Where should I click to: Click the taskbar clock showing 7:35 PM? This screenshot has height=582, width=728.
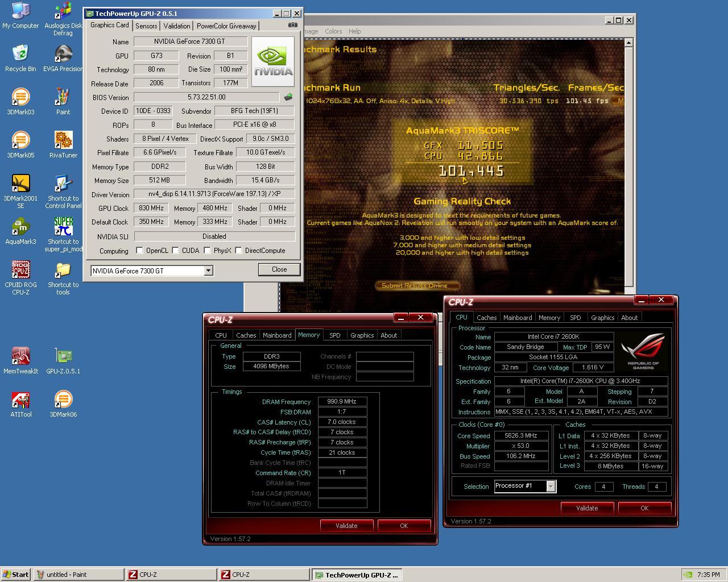pos(709,575)
